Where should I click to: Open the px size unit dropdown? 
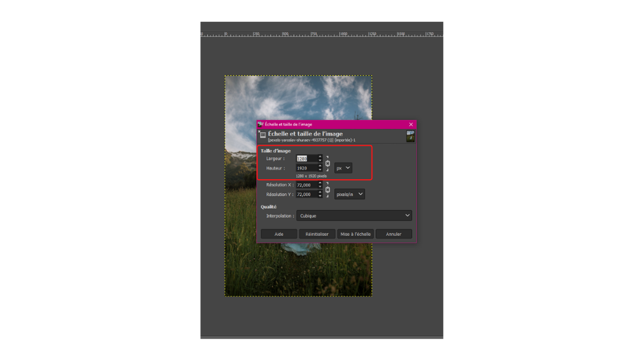tap(343, 168)
